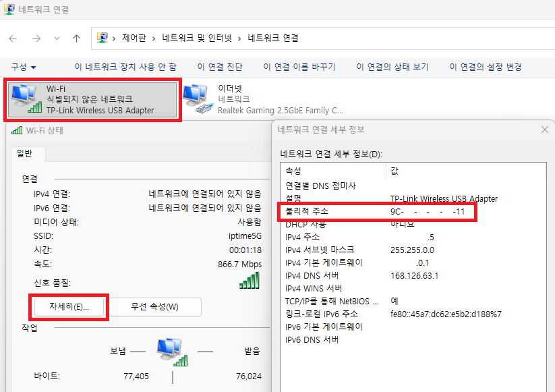Click the up folder navigation arrow
This screenshot has width=555, height=392.
tap(76, 38)
